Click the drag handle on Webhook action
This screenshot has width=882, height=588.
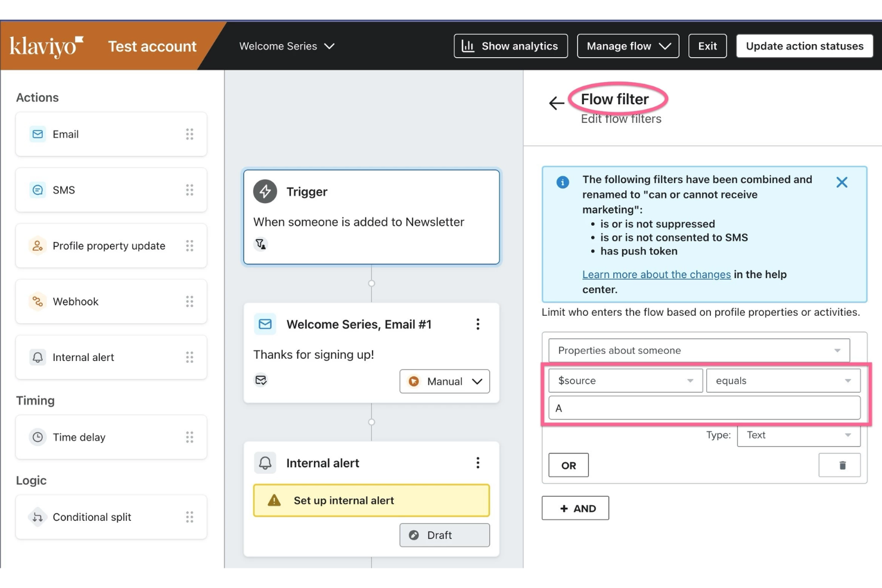click(x=190, y=301)
